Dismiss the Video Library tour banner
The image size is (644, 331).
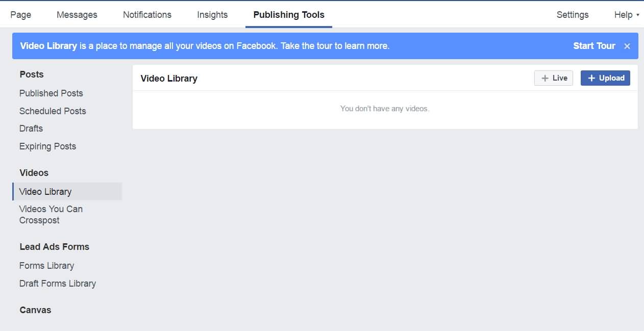pos(627,46)
